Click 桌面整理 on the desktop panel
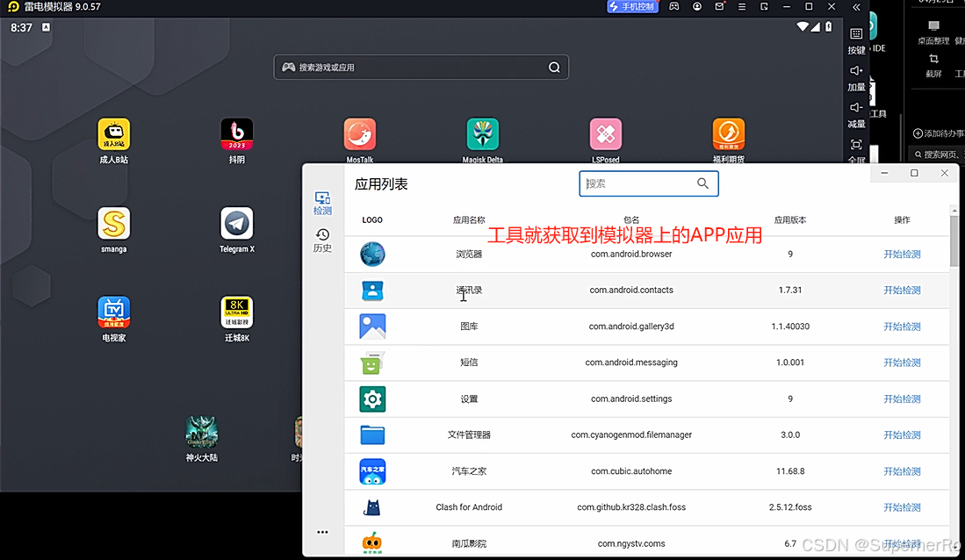The height and width of the screenshot is (560, 965). pos(933,33)
